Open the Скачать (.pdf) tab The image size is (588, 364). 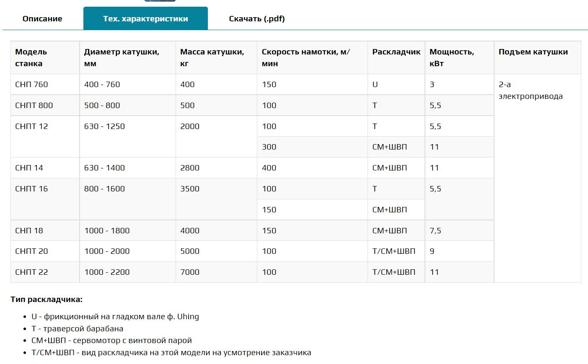(256, 19)
